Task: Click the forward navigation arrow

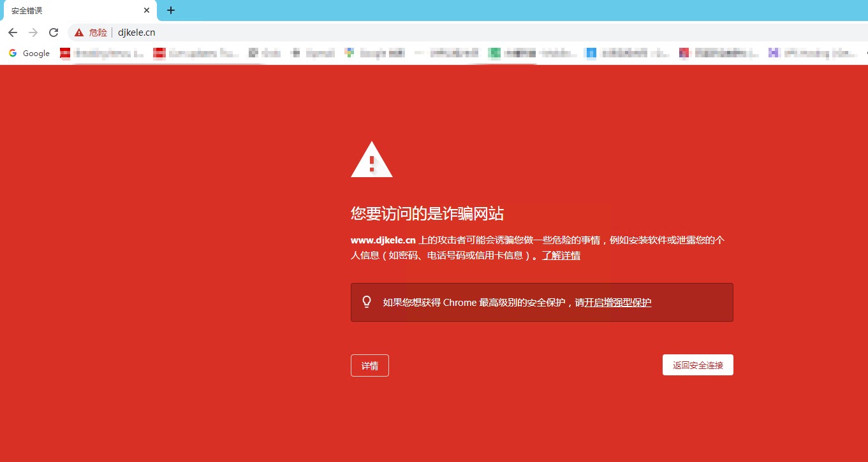Action: (x=33, y=32)
